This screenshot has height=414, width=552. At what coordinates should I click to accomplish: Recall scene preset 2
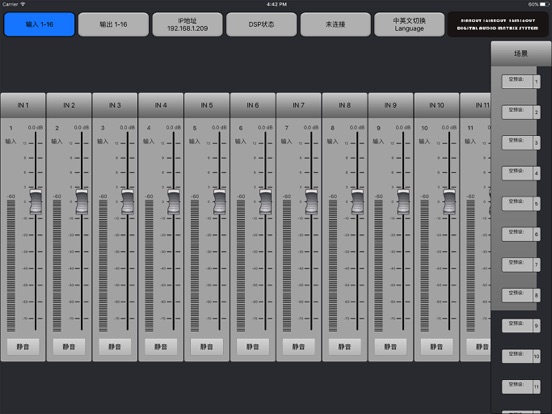click(x=521, y=112)
